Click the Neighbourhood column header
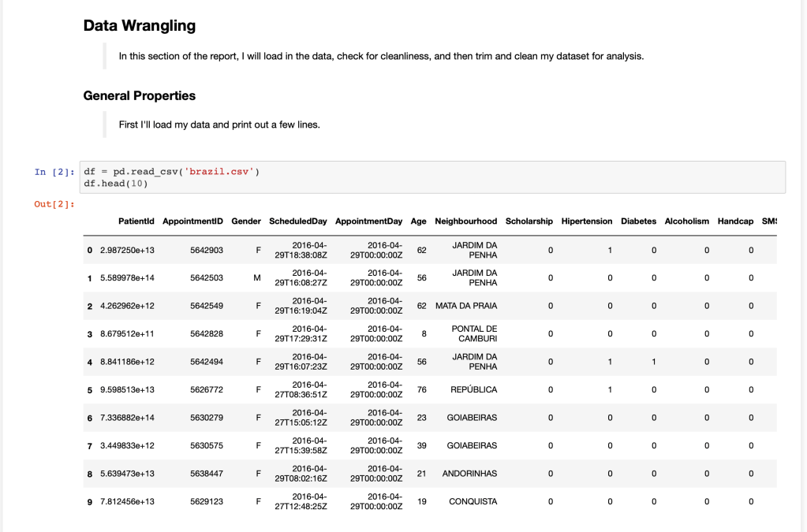Screen dimensions: 807x532 (465, 221)
